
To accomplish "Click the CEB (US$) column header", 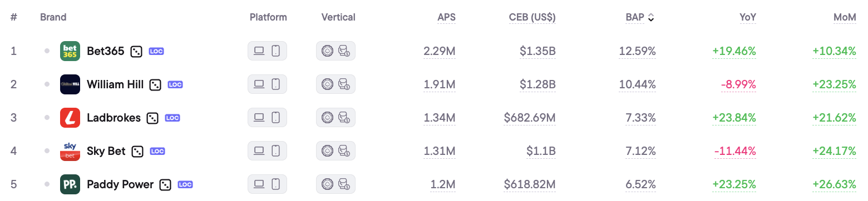I will [x=532, y=17].
